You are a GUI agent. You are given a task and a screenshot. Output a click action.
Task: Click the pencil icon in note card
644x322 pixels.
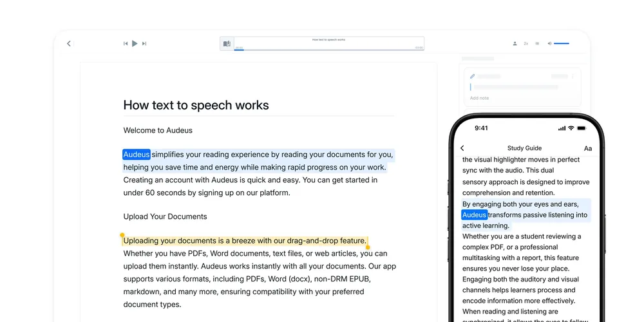[x=472, y=77]
